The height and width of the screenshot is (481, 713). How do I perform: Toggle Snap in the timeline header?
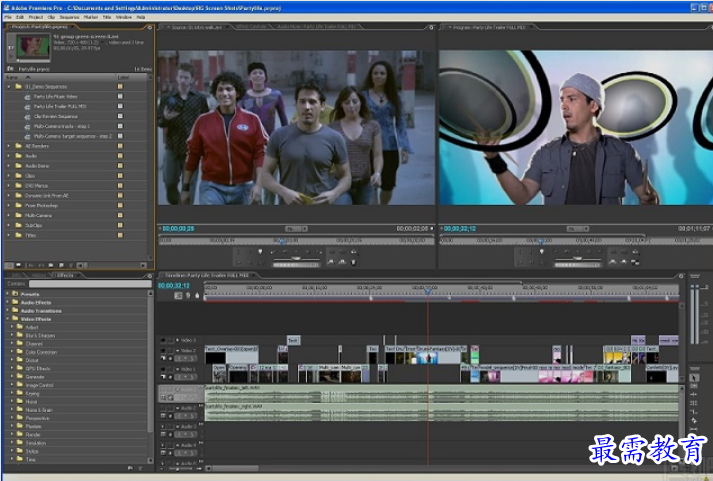178,296
